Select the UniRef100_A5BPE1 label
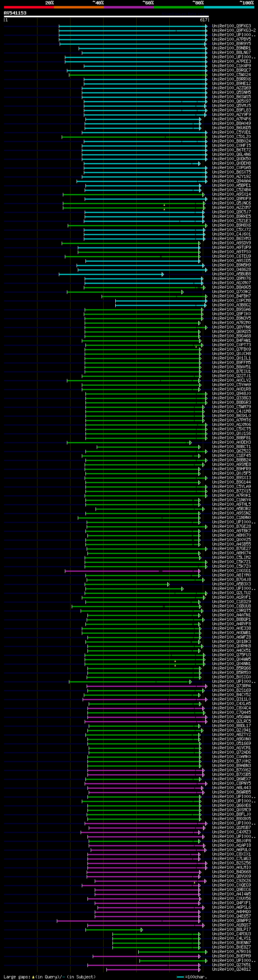This screenshot has height=980, width=258. click(x=231, y=186)
